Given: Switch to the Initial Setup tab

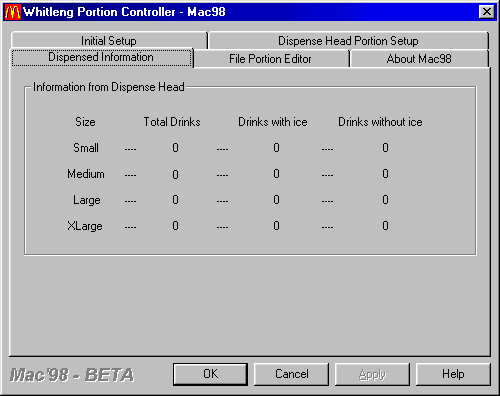Looking at the screenshot, I should pyautogui.click(x=109, y=41).
